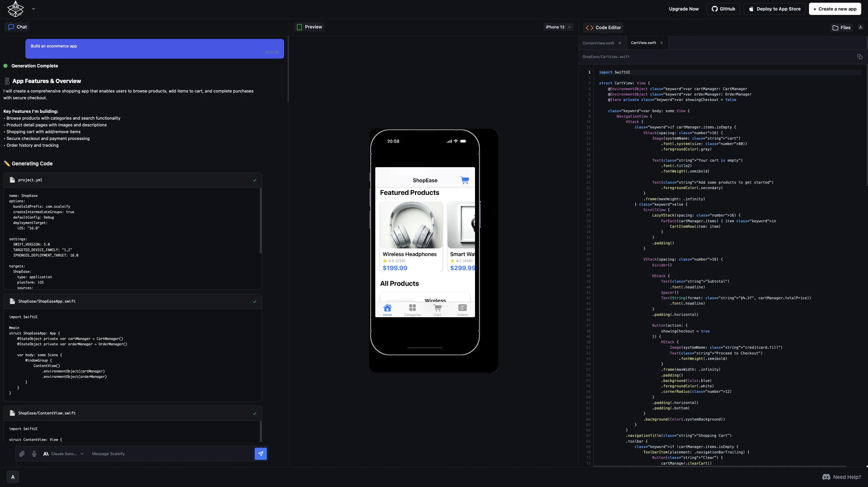
Task: Click Wireless Headphones product thumbnail
Action: [411, 225]
